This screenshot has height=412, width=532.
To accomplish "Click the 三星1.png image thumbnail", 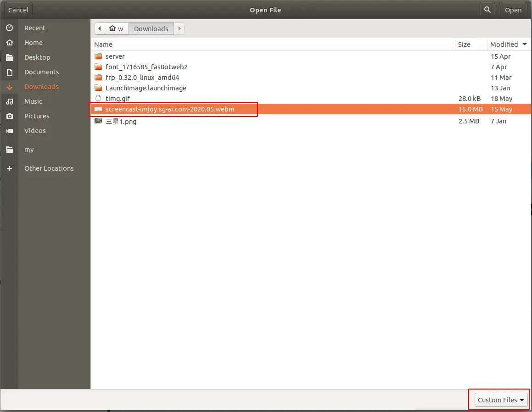I will tap(98, 121).
